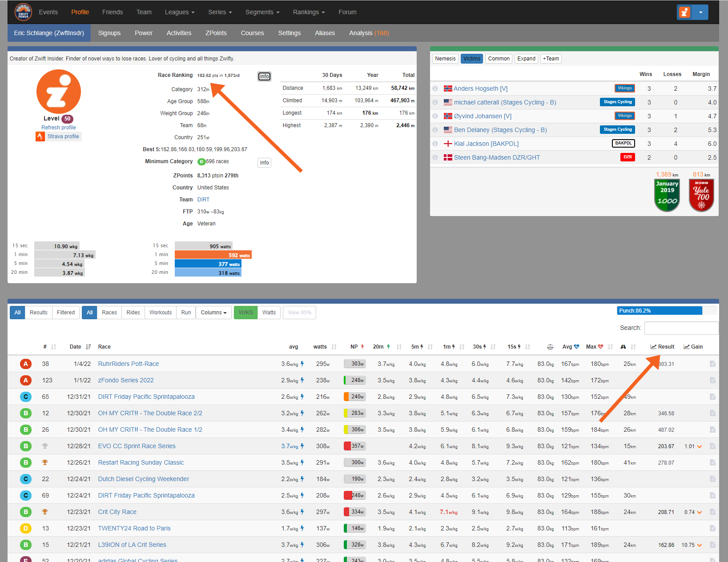Open the Series menu dropdown
Screen dimensions: 728x562
point(220,12)
